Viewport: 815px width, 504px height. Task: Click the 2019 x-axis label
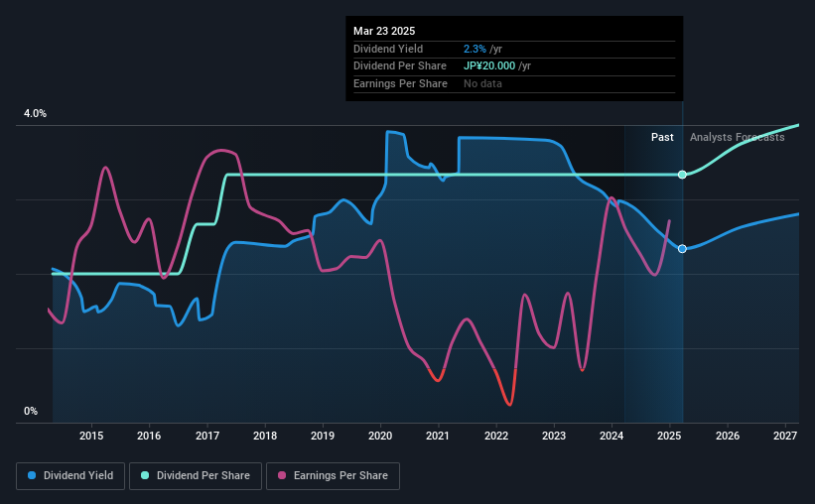[323, 436]
